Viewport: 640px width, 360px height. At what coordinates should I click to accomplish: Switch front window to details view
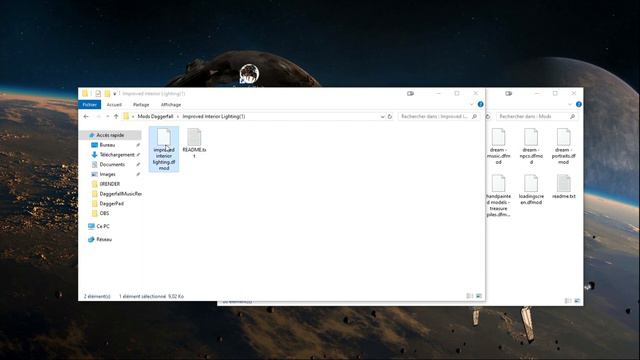pyautogui.click(x=470, y=296)
